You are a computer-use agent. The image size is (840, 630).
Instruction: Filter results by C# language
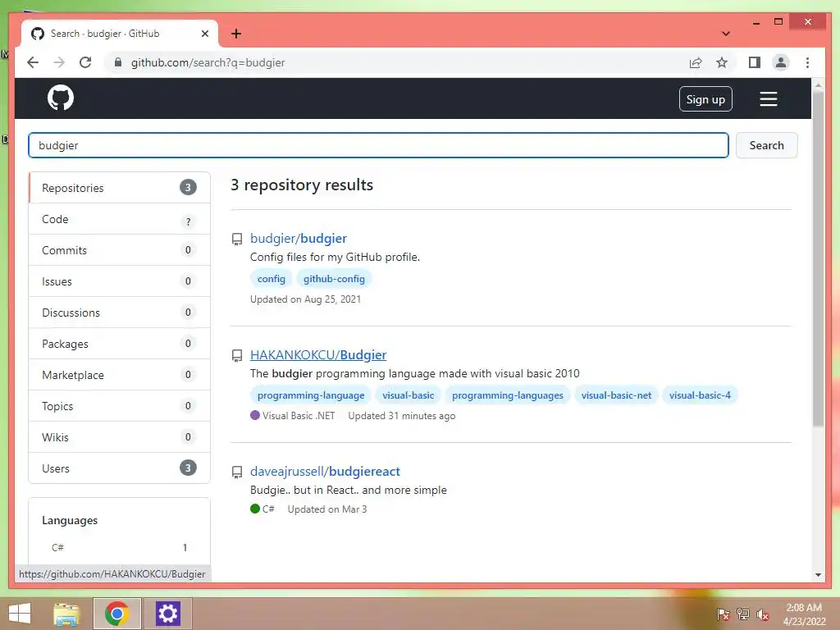pyautogui.click(x=119, y=547)
